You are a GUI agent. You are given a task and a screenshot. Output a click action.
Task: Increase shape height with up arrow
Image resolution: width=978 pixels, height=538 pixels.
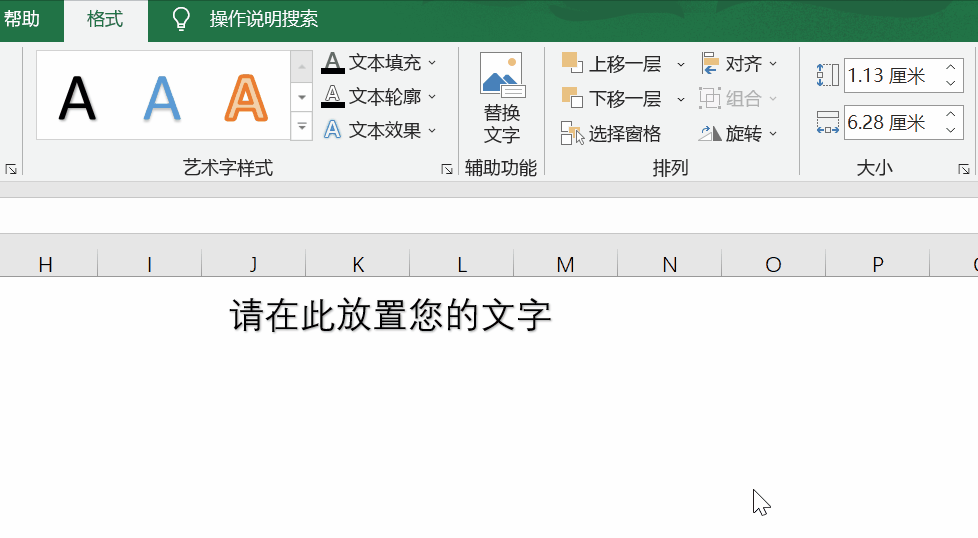[x=951, y=67]
